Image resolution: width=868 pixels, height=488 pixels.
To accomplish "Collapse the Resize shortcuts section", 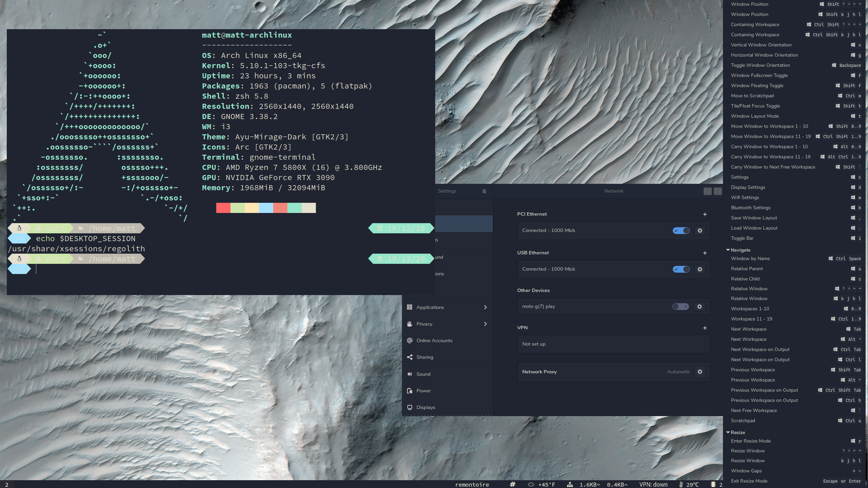I will [x=728, y=432].
